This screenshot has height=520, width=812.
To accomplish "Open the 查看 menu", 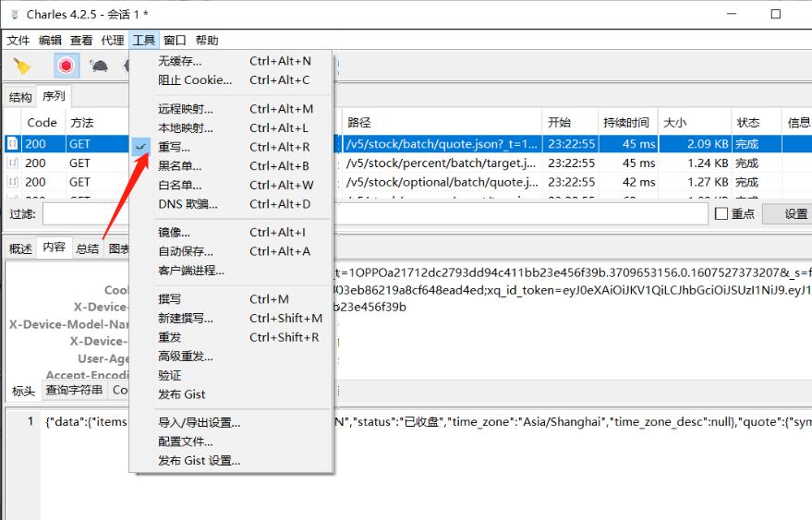I will pyautogui.click(x=81, y=41).
